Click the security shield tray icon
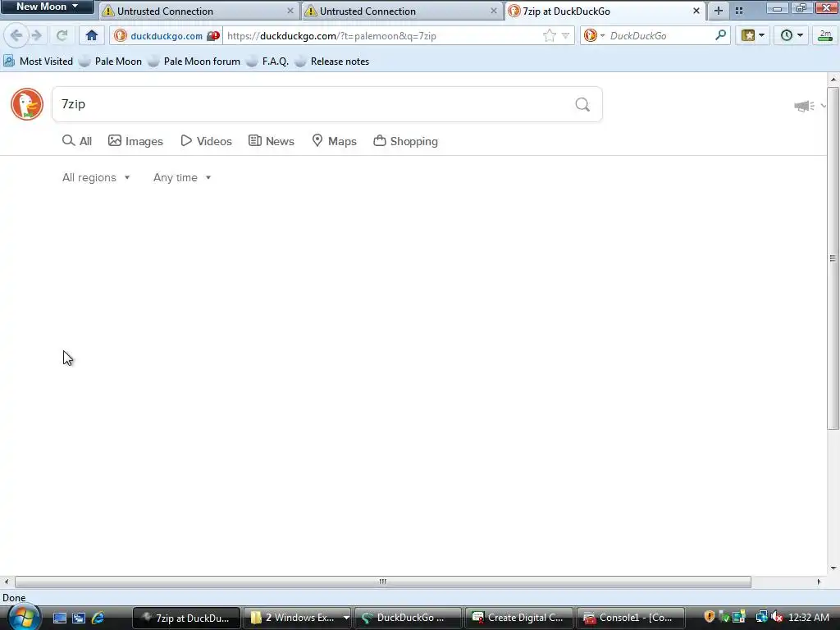 coord(710,617)
